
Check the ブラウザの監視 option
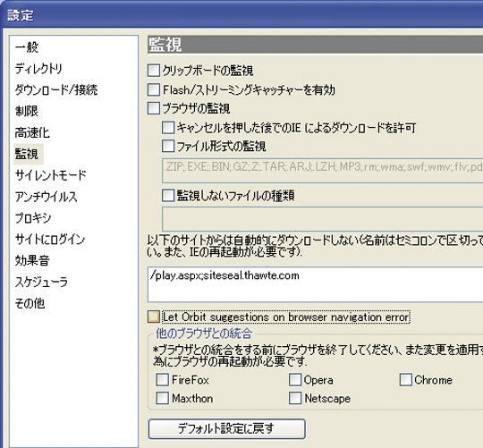pos(154,108)
